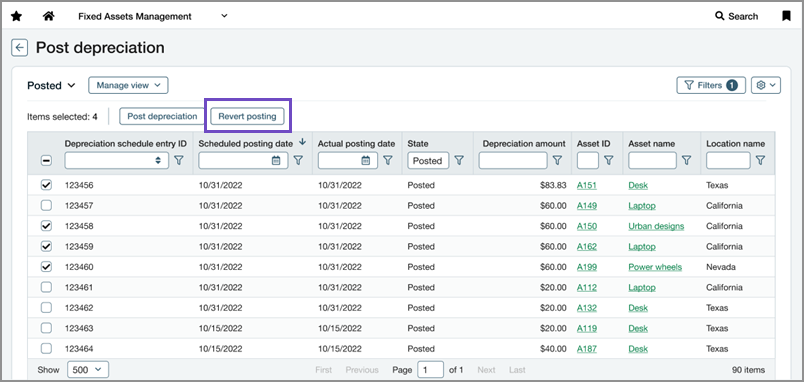Click the First pagination link
The width and height of the screenshot is (804, 382).
tap(324, 370)
